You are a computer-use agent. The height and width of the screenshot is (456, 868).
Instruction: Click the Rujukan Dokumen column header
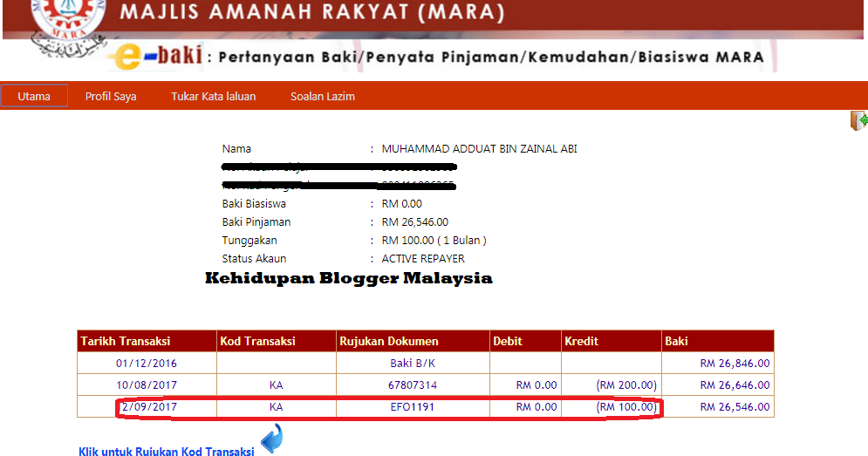pos(413,341)
